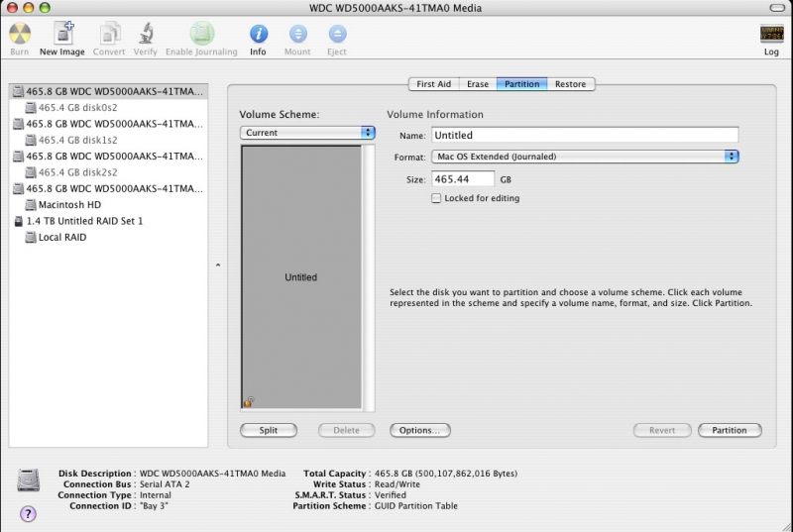The width and height of the screenshot is (793, 532).
Task: Open the Log viewer icon
Action: coord(771,34)
